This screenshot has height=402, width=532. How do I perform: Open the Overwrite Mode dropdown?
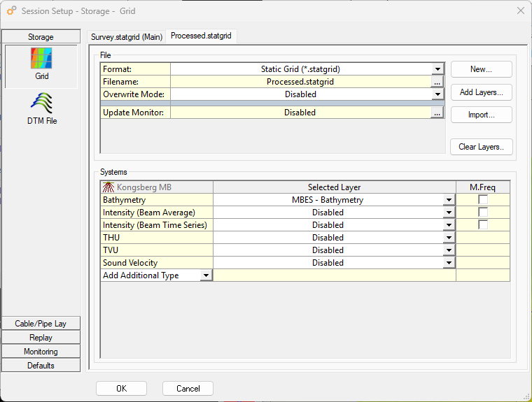pyautogui.click(x=437, y=94)
